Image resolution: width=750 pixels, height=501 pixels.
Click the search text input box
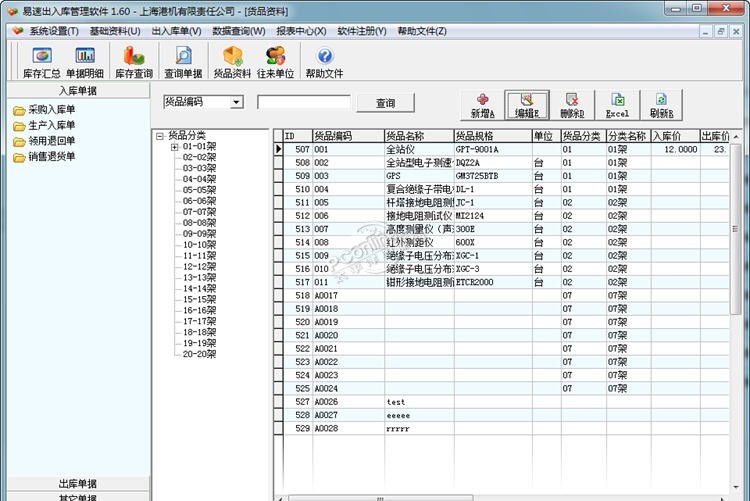coord(304,102)
